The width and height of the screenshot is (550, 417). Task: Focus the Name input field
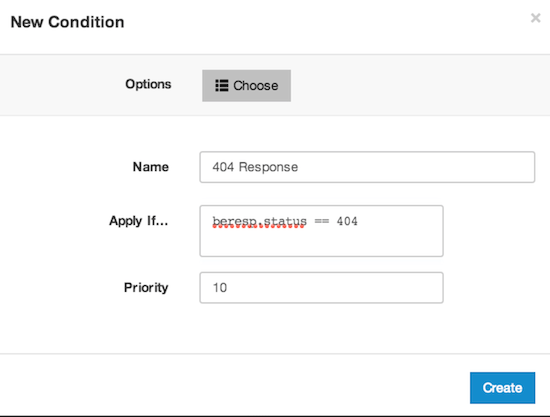pos(367,167)
